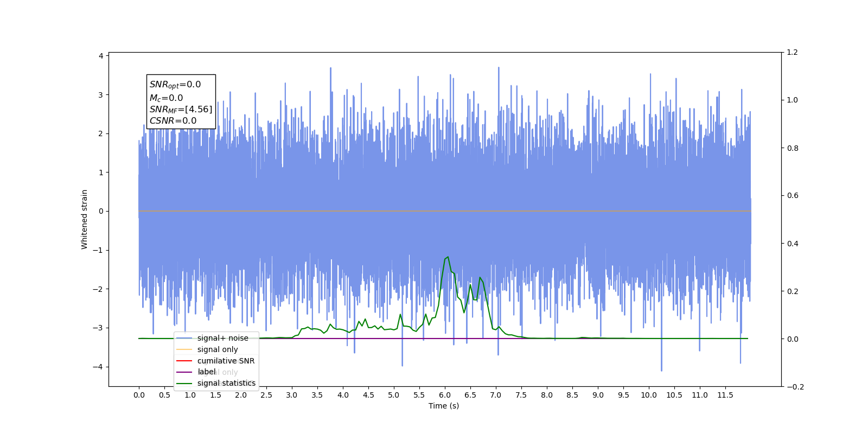Click the M_c=0.0 annotation line

coord(167,98)
